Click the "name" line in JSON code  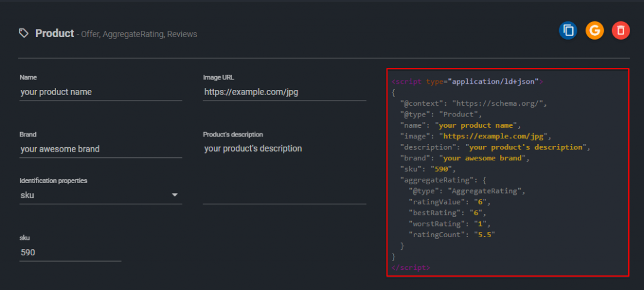461,125
